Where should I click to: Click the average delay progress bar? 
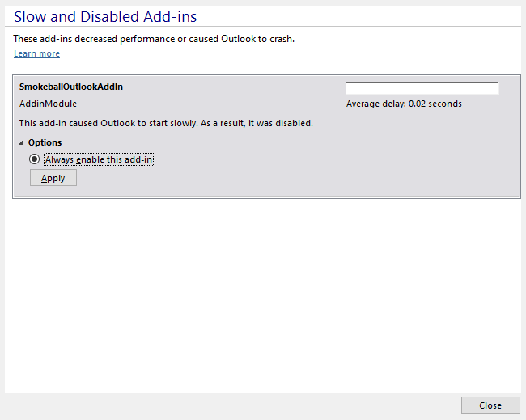click(x=422, y=88)
